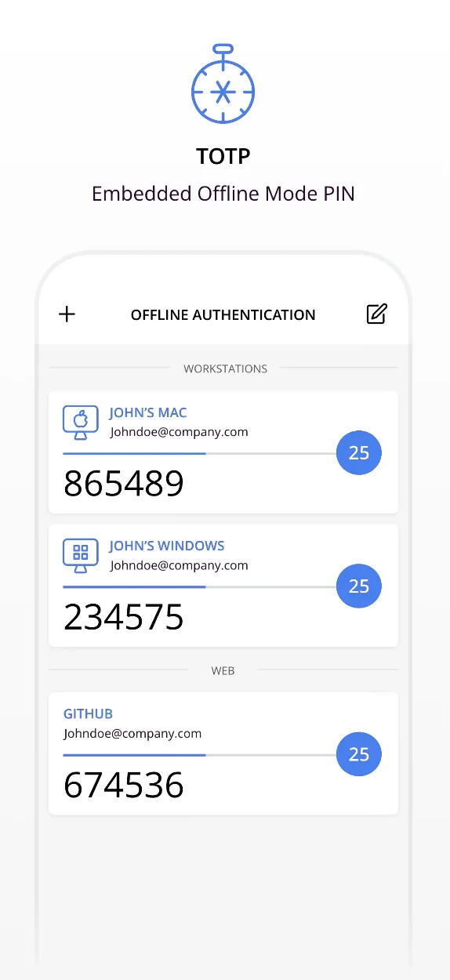Select the code 234575
The image size is (450, 980).
pyautogui.click(x=124, y=617)
